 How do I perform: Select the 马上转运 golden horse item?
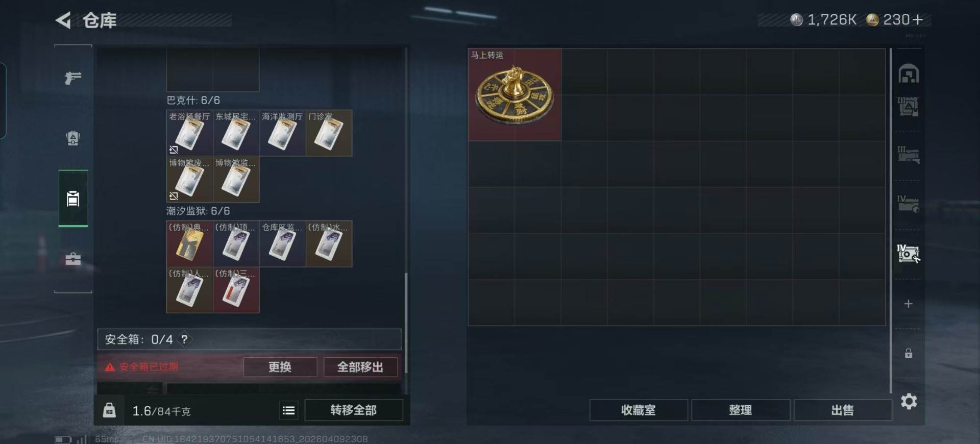(515, 95)
